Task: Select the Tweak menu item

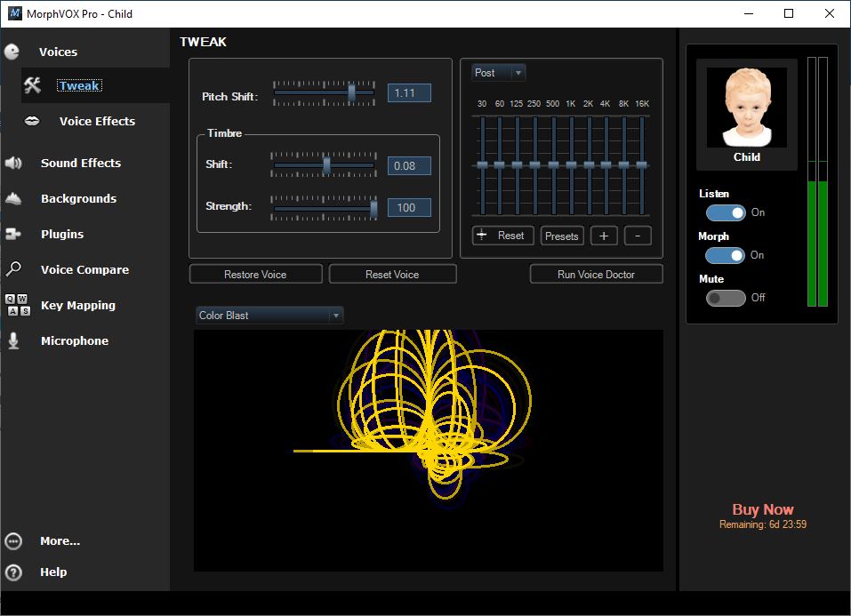Action: click(x=79, y=85)
